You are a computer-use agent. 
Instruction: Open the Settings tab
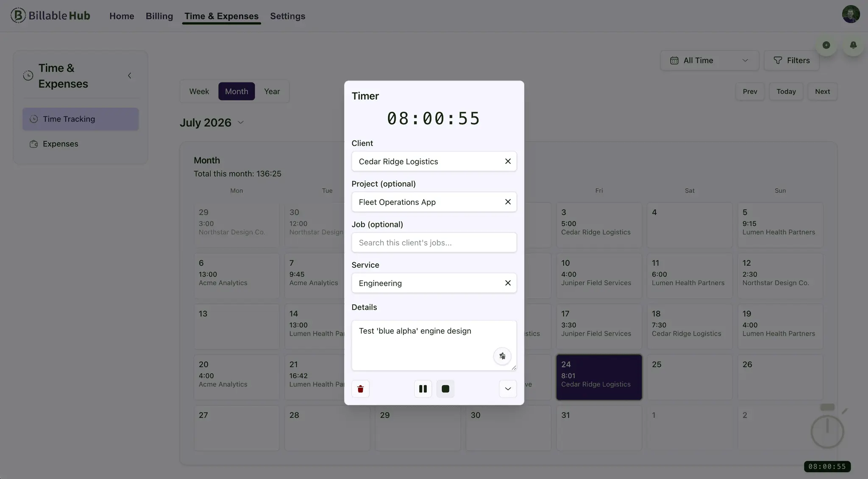point(288,16)
